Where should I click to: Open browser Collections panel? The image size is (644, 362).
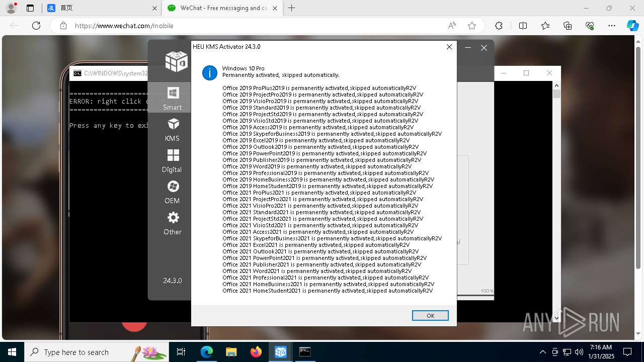click(x=568, y=26)
